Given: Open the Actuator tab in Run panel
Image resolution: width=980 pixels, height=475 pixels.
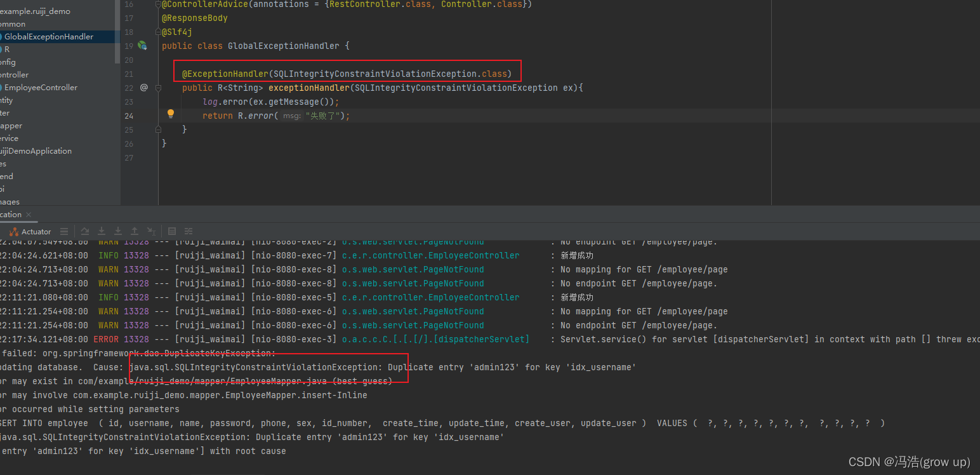Looking at the screenshot, I should pyautogui.click(x=30, y=231).
